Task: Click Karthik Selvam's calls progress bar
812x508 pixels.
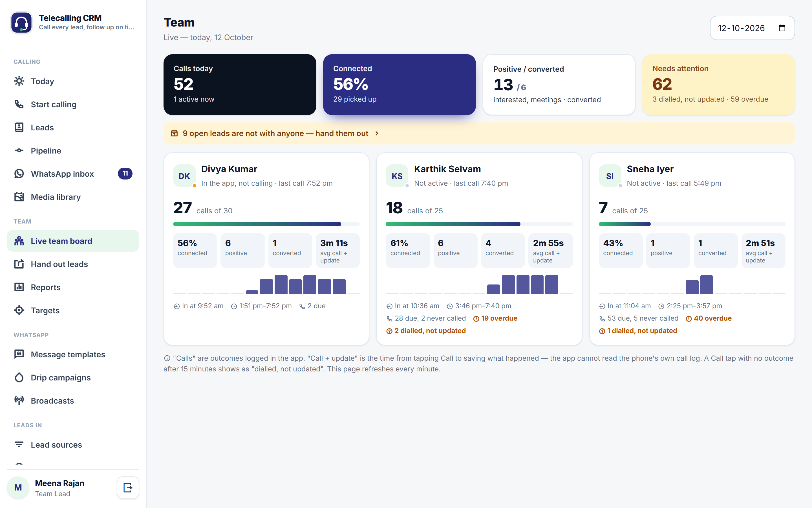Action: 479,224
